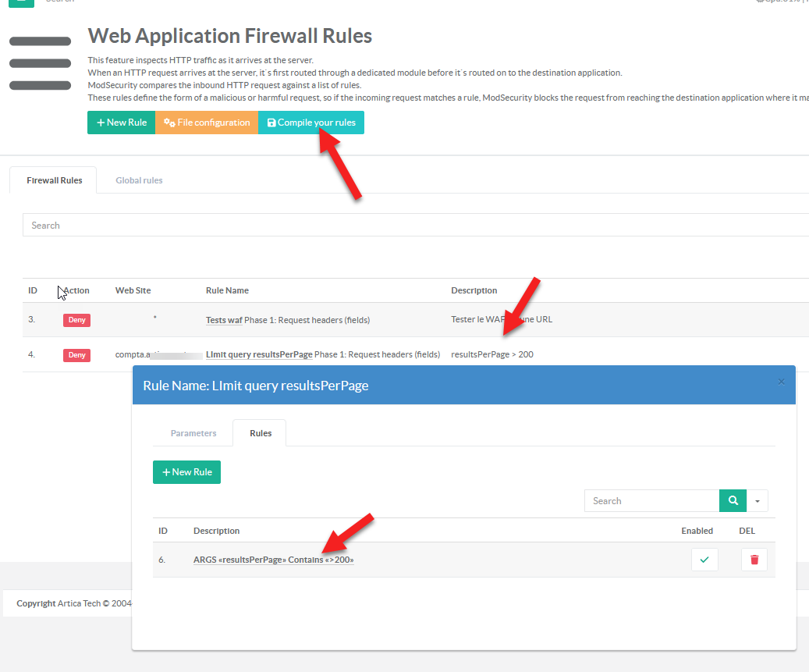Click the dialog Search input field
Image resolution: width=809 pixels, height=672 pixels.
click(651, 501)
